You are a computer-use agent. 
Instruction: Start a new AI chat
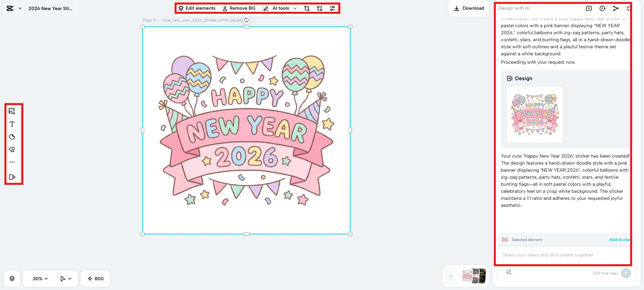(589, 8)
